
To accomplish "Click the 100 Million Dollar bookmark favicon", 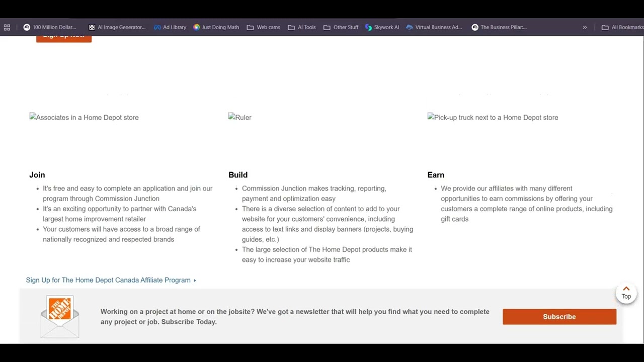I will click(27, 27).
